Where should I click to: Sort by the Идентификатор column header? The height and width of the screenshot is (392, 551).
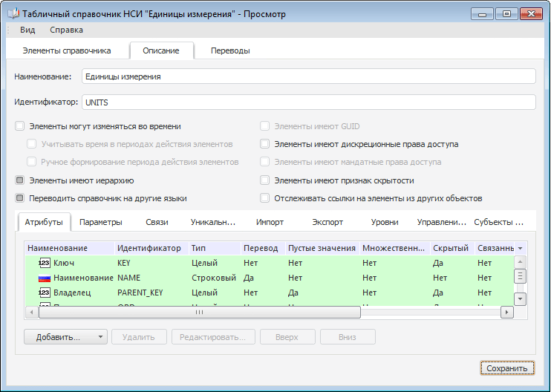point(151,248)
